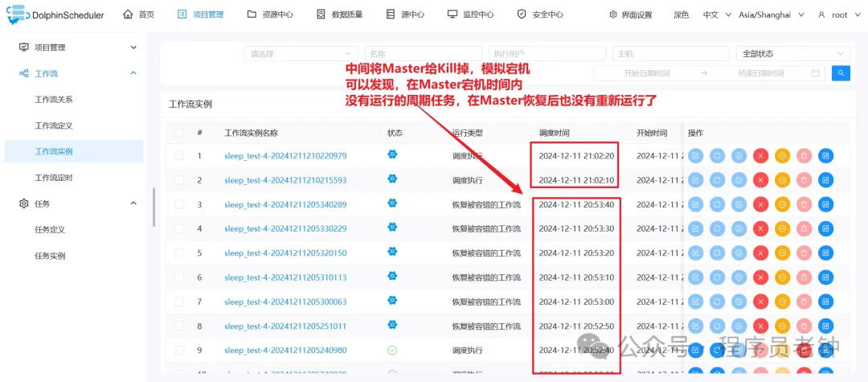Toggle the select-all checkbox in table header
This screenshot has width=868, height=382.
tap(179, 132)
